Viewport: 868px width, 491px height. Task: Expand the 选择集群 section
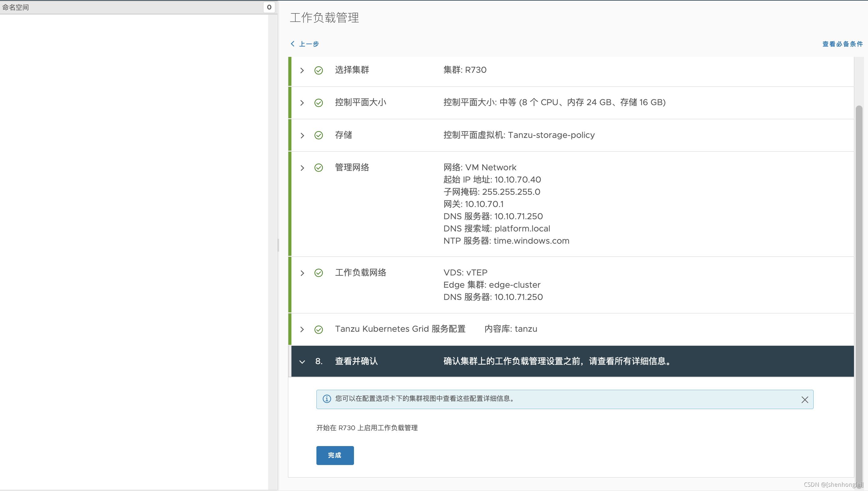(302, 71)
